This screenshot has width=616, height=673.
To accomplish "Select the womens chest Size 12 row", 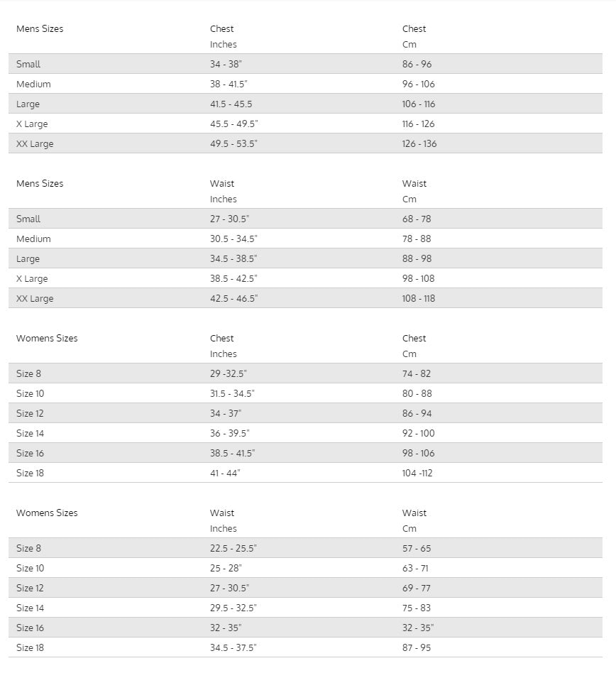I will (305, 413).
